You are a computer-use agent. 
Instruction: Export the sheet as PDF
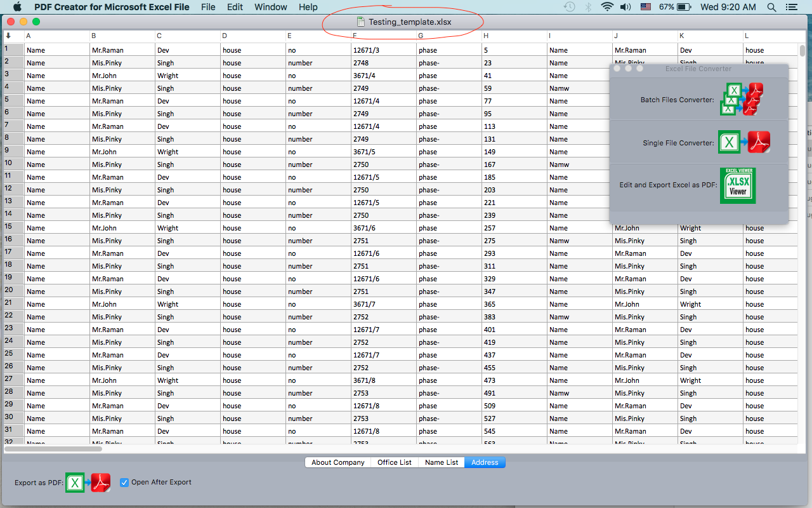88,483
